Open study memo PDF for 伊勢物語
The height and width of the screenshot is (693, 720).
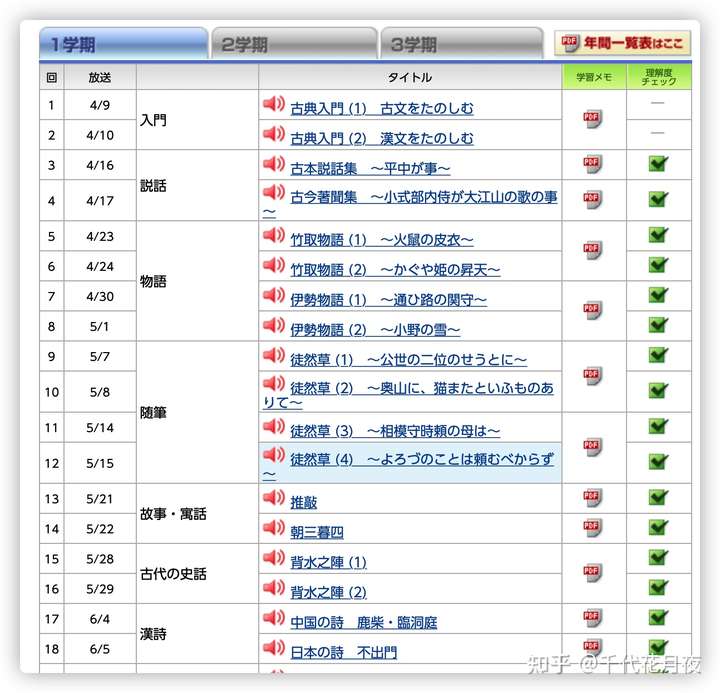pos(592,311)
